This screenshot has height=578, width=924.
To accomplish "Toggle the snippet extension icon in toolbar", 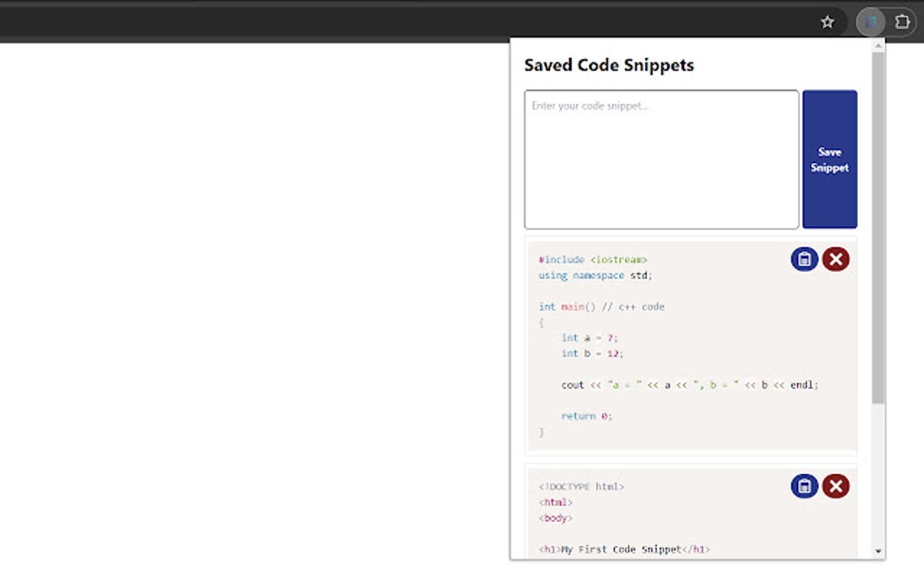I will click(x=871, y=23).
